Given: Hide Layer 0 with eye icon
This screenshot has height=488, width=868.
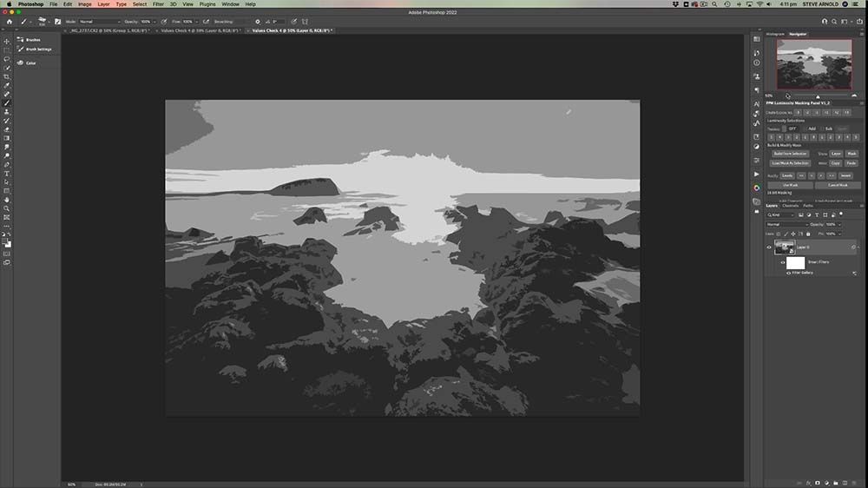Looking at the screenshot, I should (769, 247).
